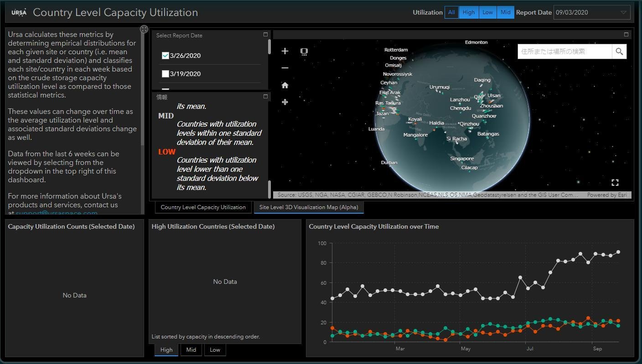Click the Durban label on globe
This screenshot has width=642, height=364.
pyautogui.click(x=389, y=162)
